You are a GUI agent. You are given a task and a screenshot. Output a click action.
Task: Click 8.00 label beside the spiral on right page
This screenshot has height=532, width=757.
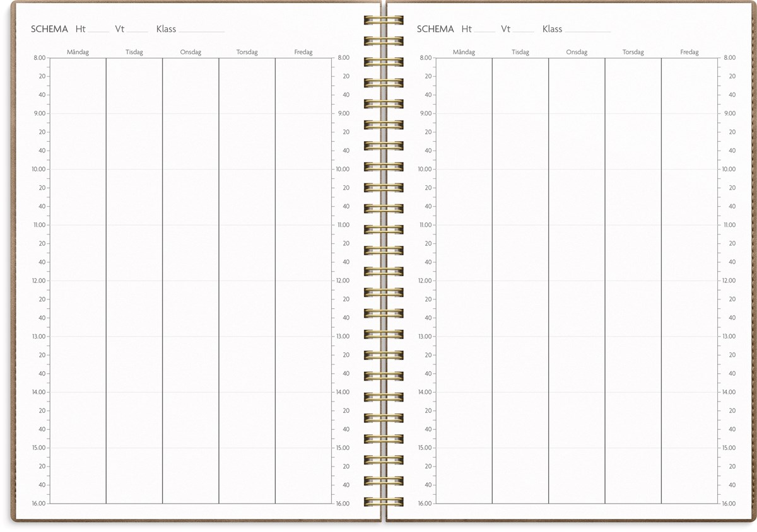click(425, 58)
